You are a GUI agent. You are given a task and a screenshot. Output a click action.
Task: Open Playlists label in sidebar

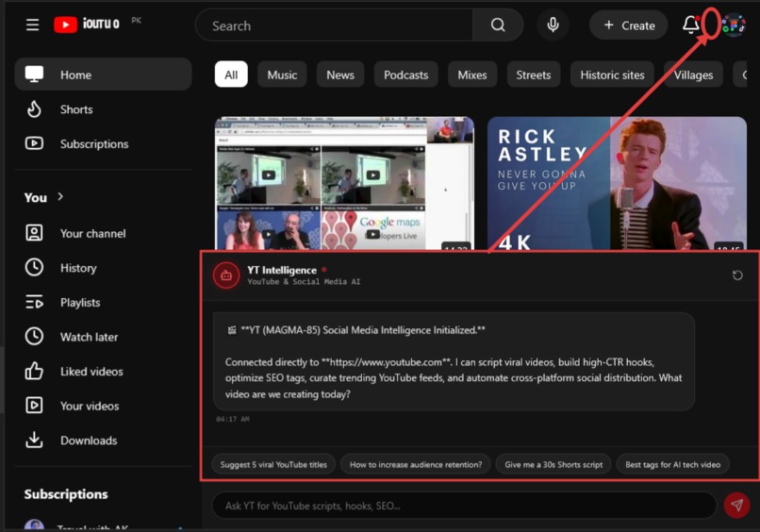click(x=80, y=302)
